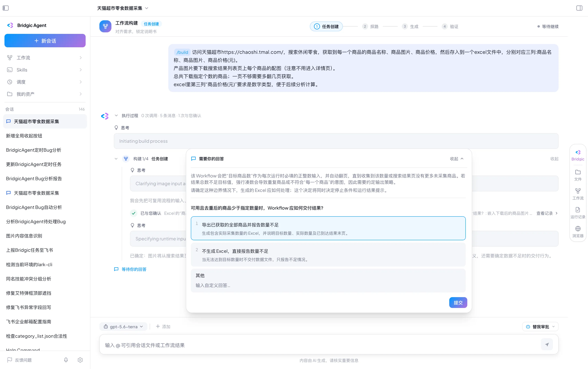Click the 添加 attachment button
The image size is (588, 369).
pyautogui.click(x=163, y=327)
